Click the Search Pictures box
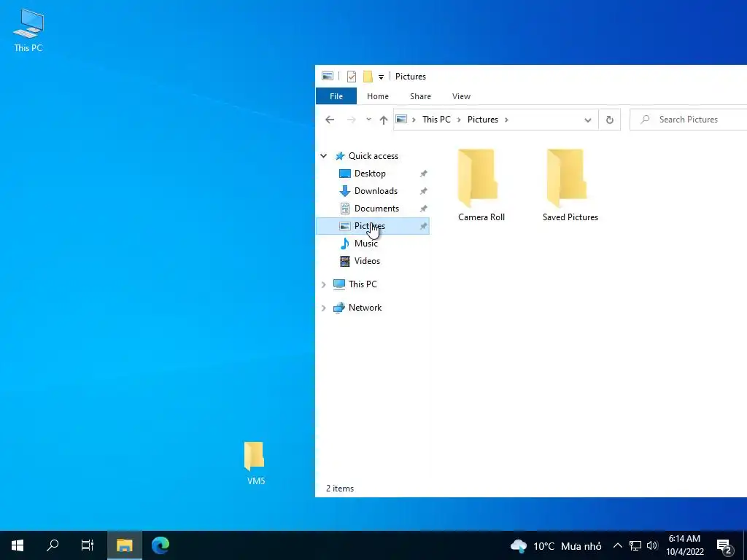The height and width of the screenshot is (560, 747). [x=688, y=120]
